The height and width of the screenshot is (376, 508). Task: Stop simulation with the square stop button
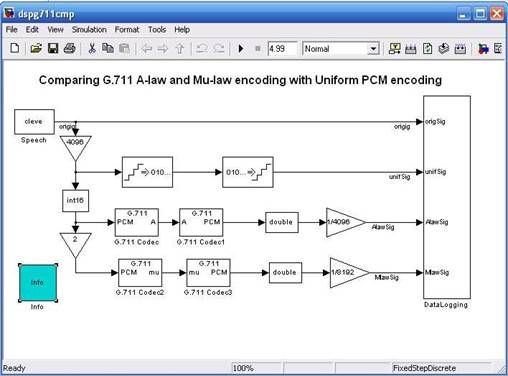pos(258,49)
